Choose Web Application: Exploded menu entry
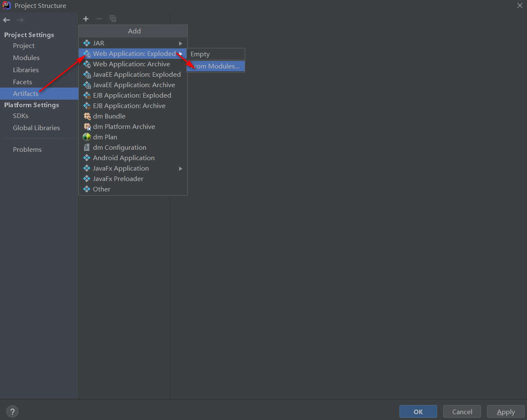Screen dimensions: 527x420 (x=133, y=54)
